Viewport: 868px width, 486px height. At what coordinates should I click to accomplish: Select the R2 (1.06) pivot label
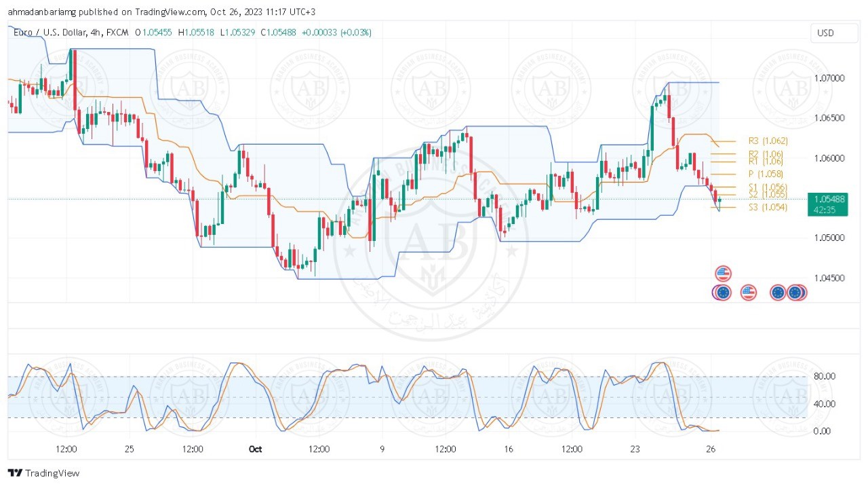click(766, 154)
